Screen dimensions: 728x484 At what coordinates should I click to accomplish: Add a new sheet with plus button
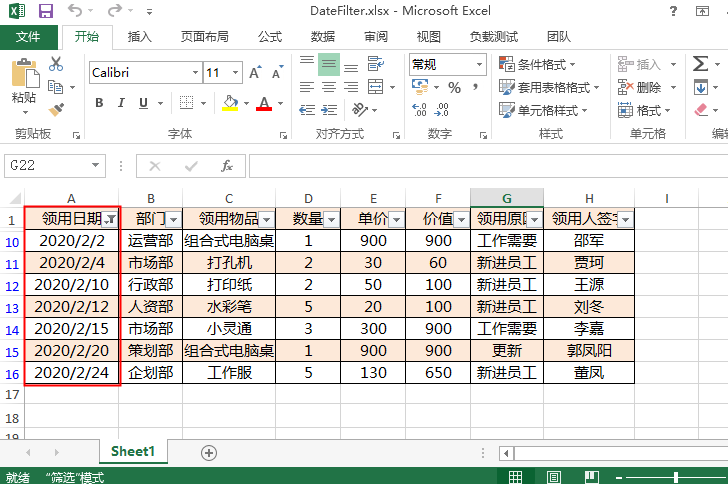tap(209, 452)
